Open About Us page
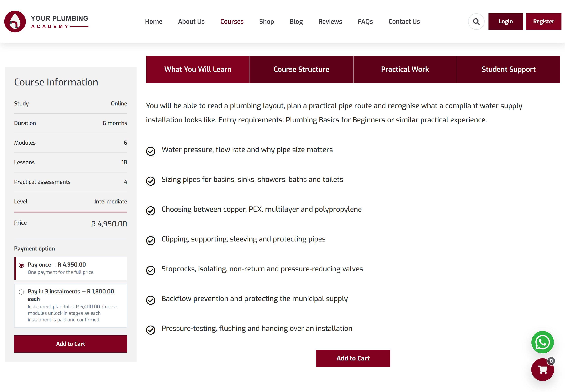565x392 pixels. point(191,22)
